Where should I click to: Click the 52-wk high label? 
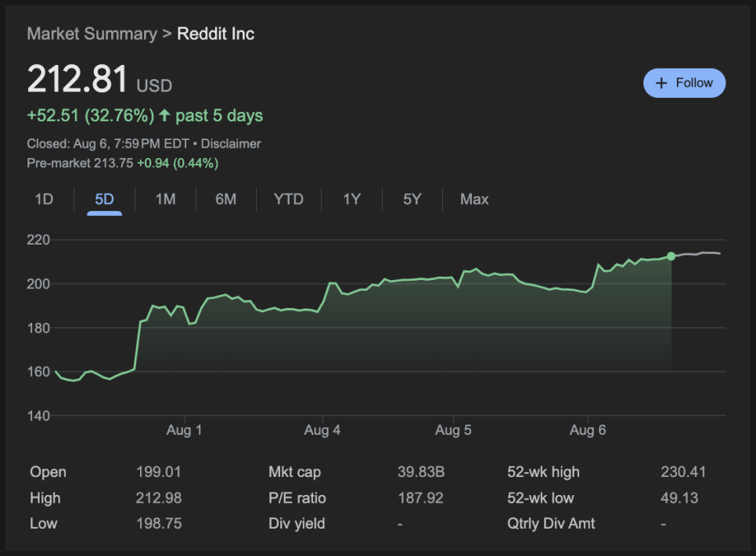tap(543, 472)
